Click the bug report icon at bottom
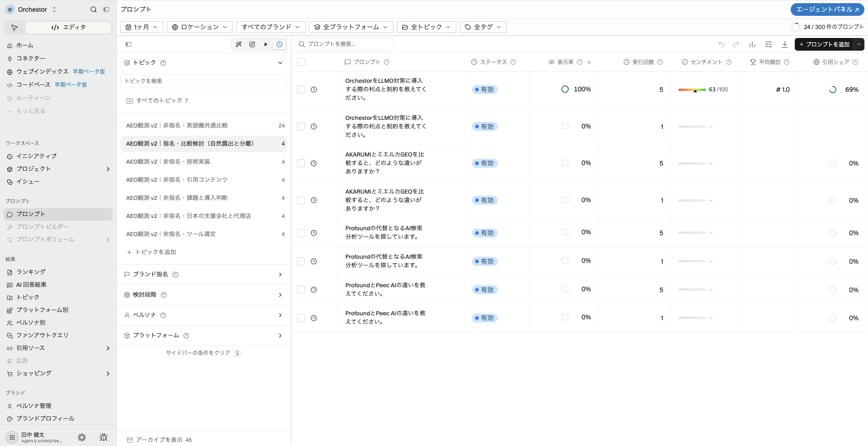The width and height of the screenshot is (868, 446). 104,437
